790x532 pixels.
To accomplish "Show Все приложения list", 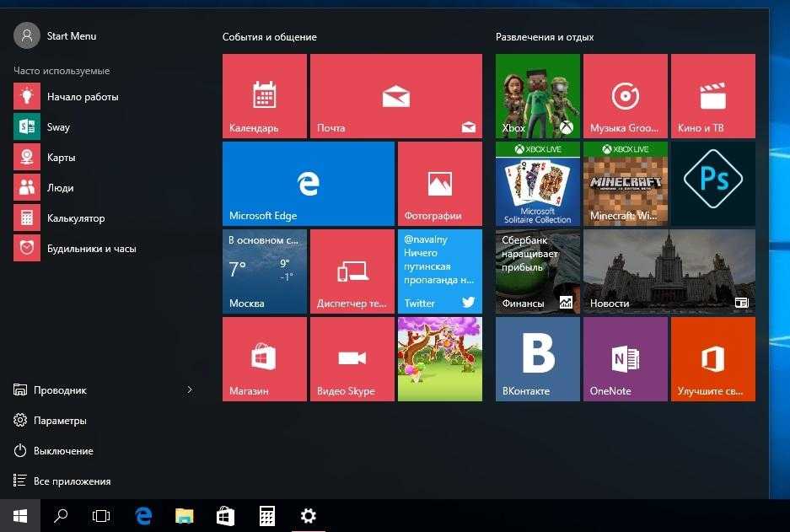I will pos(72,481).
